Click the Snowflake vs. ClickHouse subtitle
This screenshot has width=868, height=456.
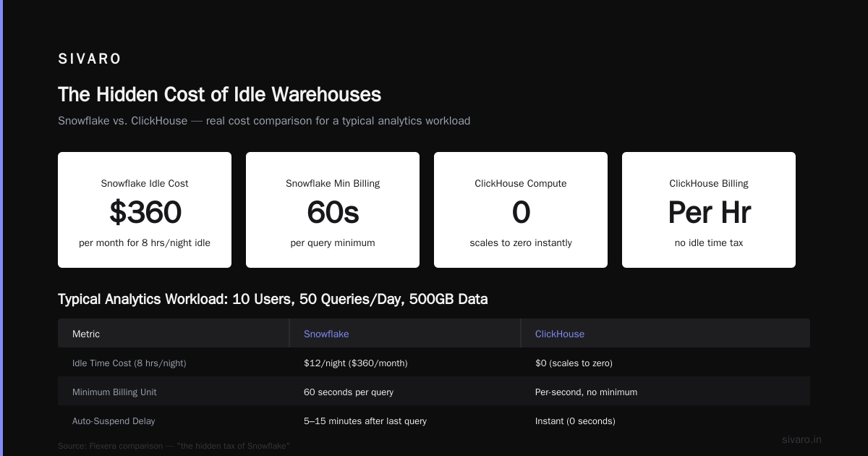point(264,121)
